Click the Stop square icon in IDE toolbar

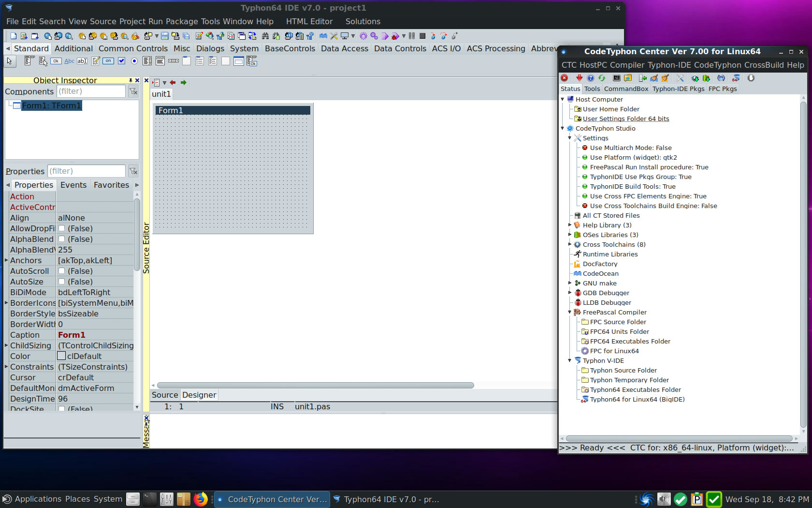pos(422,36)
